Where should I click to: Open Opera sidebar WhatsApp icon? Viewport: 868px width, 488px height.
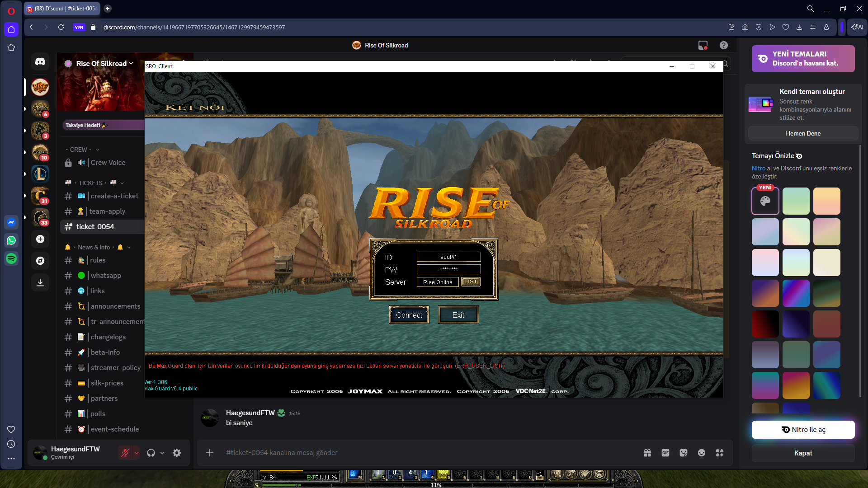11,240
